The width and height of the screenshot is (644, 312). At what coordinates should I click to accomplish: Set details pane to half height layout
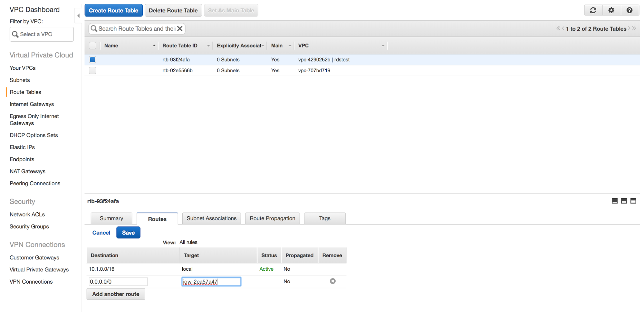(624, 201)
